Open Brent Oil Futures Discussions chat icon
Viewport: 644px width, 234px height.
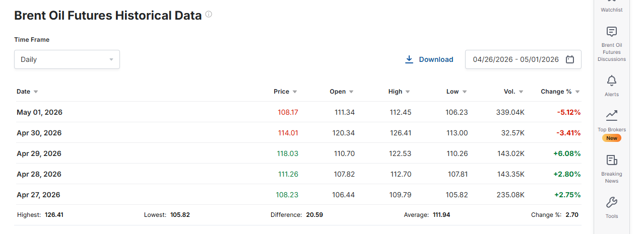pyautogui.click(x=612, y=32)
